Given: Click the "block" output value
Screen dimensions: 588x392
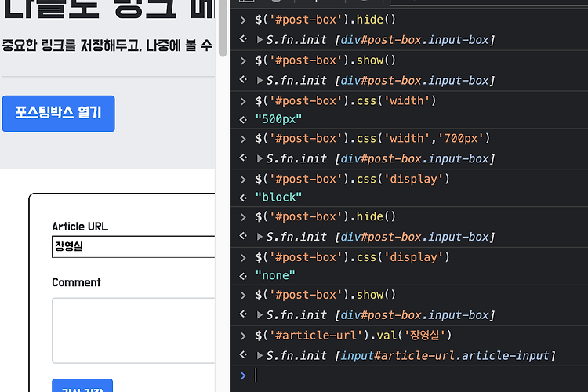Looking at the screenshot, I should pyautogui.click(x=278, y=198).
